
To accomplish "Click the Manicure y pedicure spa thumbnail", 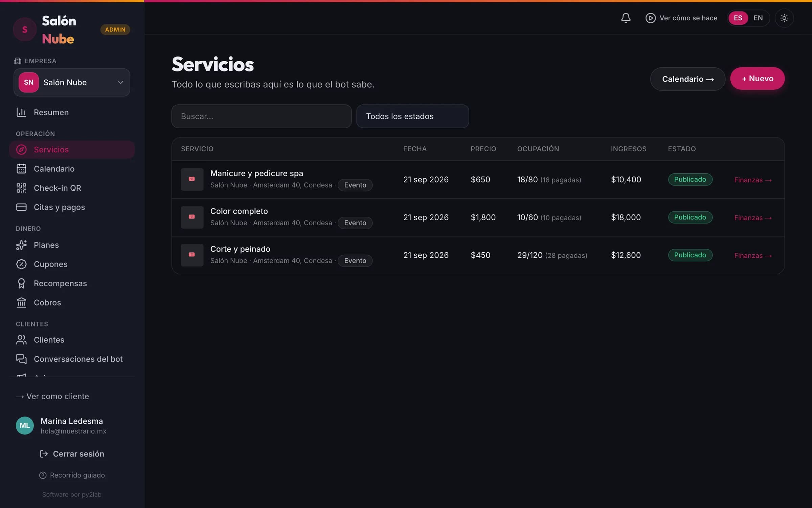I will pos(192,179).
